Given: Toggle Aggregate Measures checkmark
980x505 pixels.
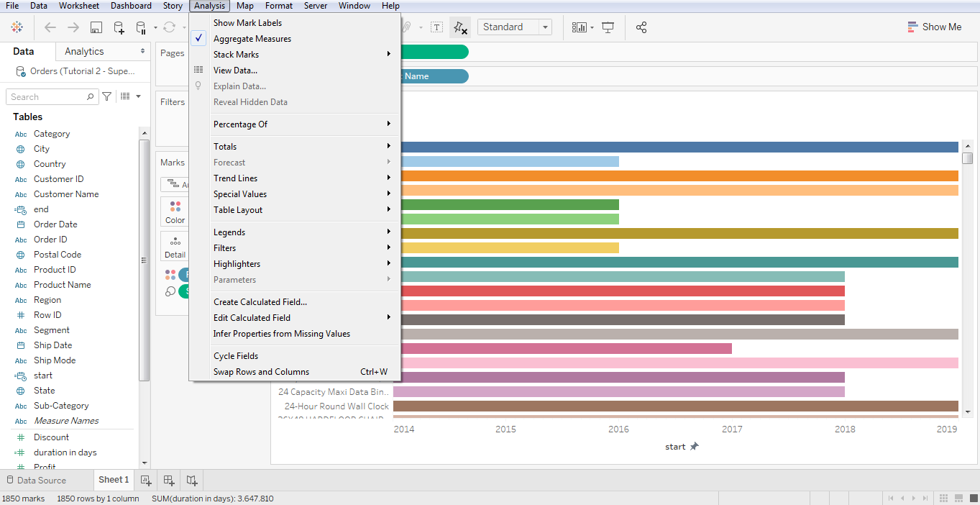Looking at the screenshot, I should tap(198, 39).
